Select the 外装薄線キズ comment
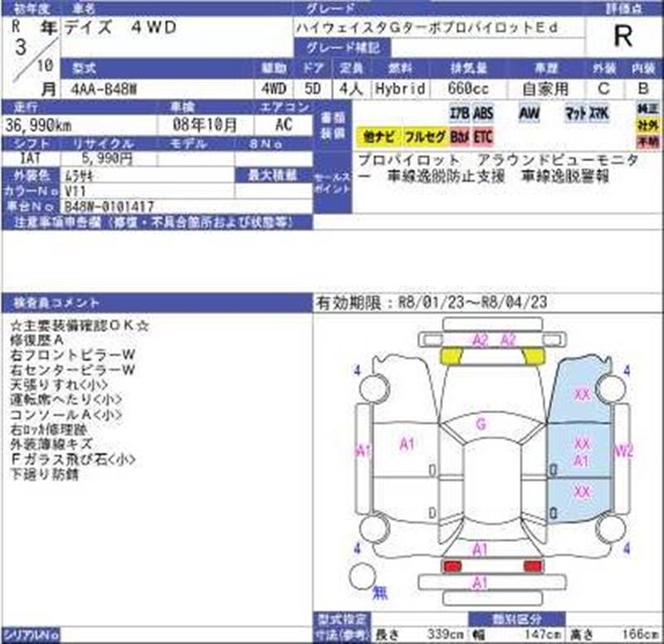The image size is (664, 644). (51, 444)
